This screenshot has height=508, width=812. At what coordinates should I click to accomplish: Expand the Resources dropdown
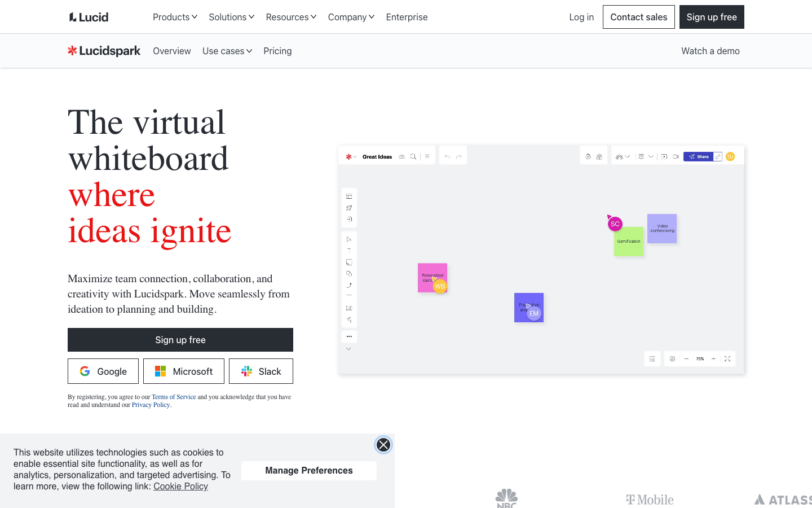coord(291,17)
